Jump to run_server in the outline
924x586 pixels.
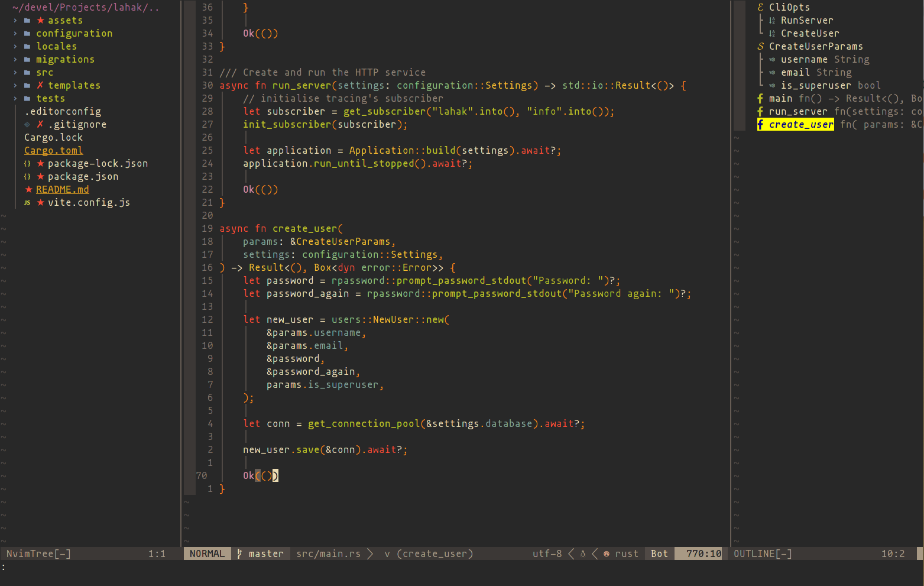(x=798, y=112)
